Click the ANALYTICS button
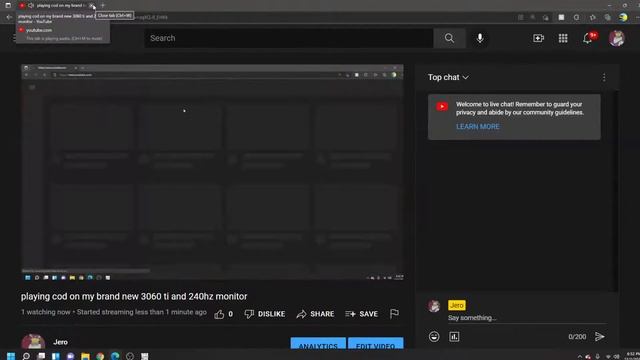The image size is (640, 360). [x=318, y=344]
